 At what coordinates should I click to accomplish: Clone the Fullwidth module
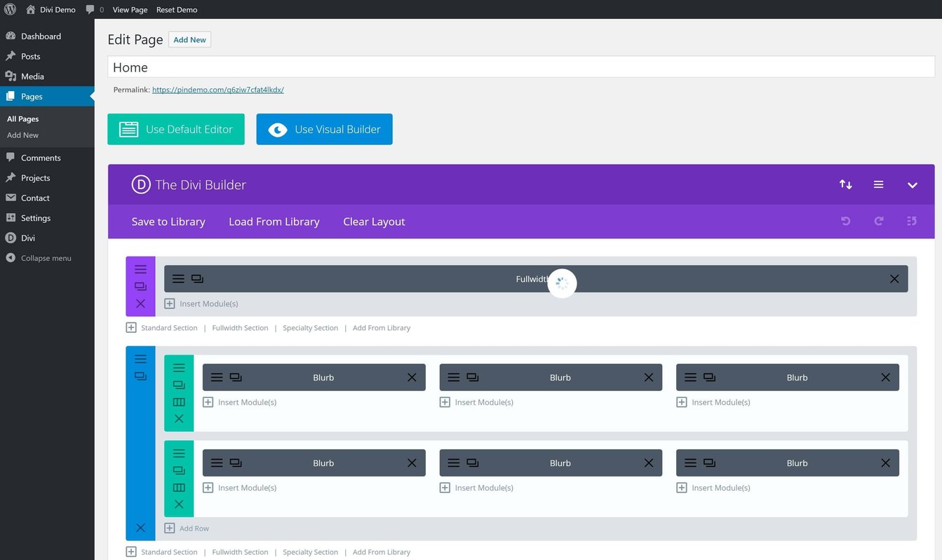click(x=197, y=279)
